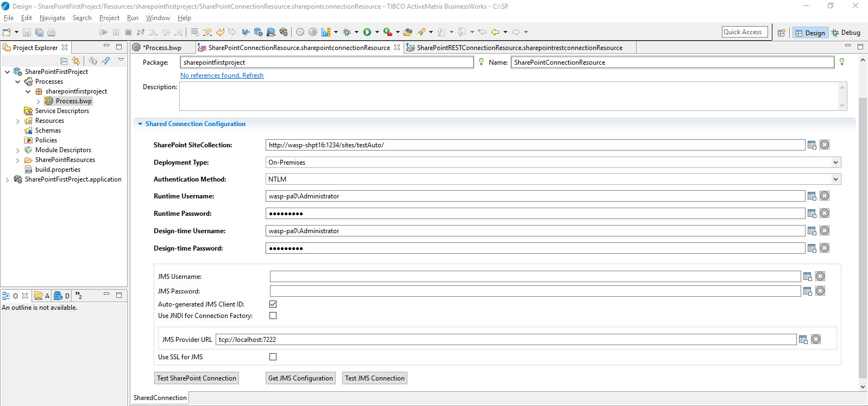Check the Use SSL for JMS box
The width and height of the screenshot is (868, 406).
pyautogui.click(x=273, y=357)
